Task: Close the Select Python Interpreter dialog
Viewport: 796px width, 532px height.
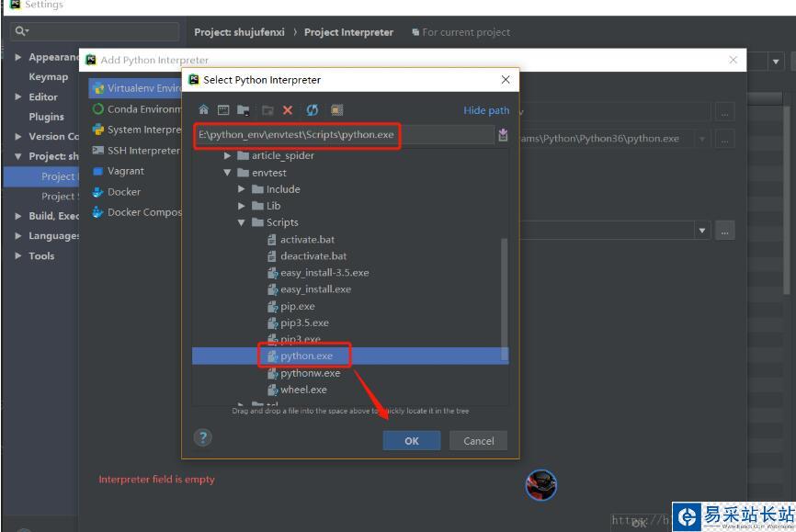Action: pos(506,80)
